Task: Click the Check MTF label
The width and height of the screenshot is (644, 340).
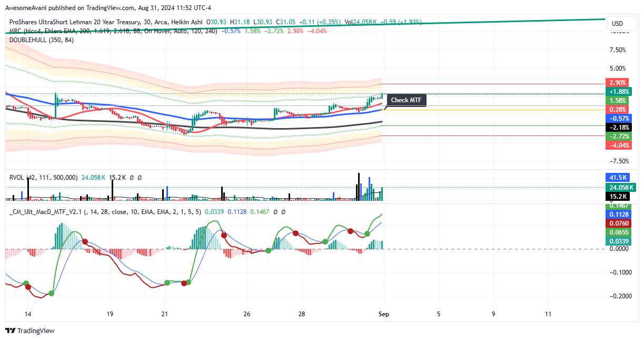Action: click(x=406, y=100)
